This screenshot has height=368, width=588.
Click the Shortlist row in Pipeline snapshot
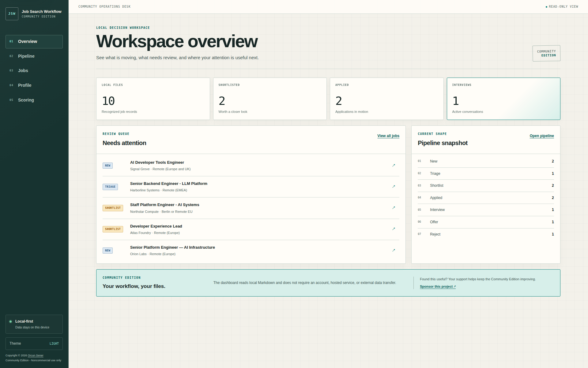(x=486, y=186)
